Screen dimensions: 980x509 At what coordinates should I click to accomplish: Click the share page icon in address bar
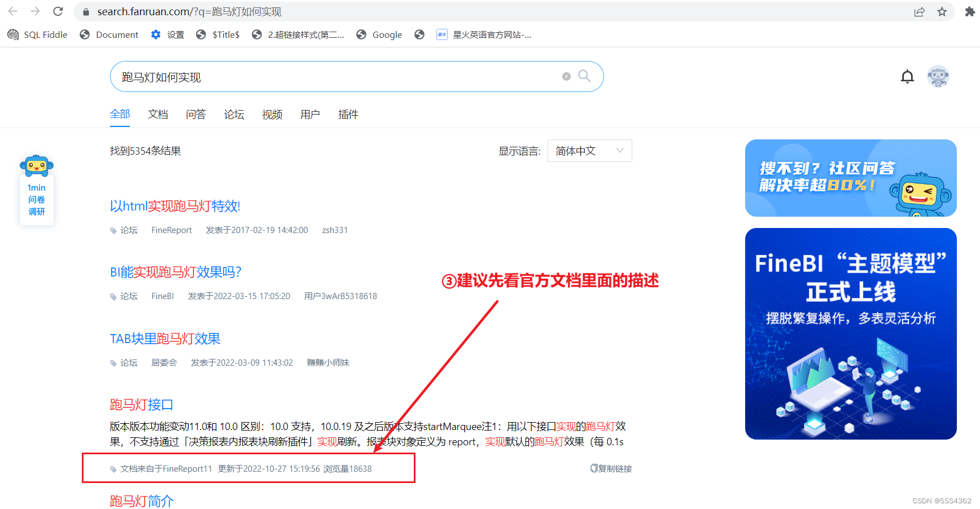(920, 12)
